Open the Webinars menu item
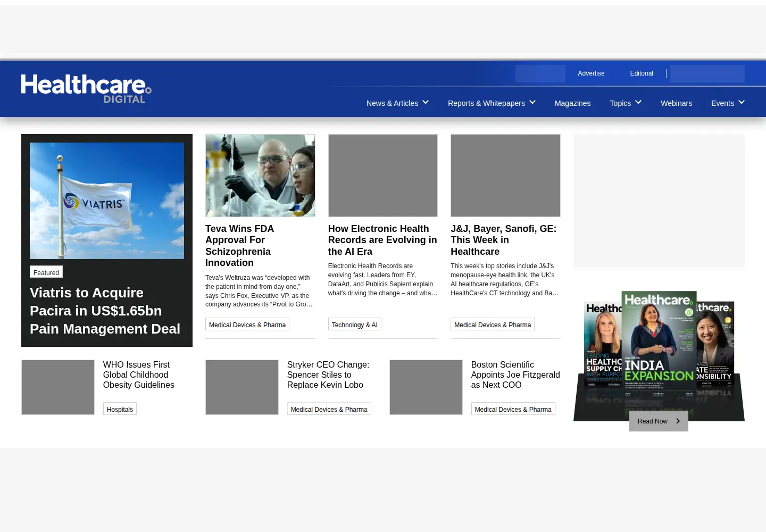766x532 pixels. [x=676, y=103]
